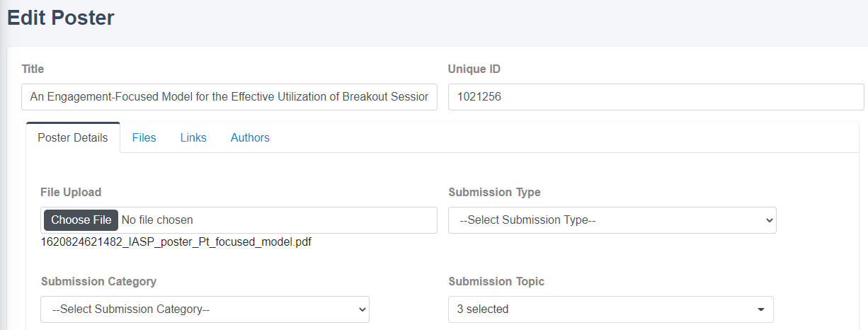868x330 pixels.
Task: Click the "Edit Poster" page heading
Action: coord(61,18)
